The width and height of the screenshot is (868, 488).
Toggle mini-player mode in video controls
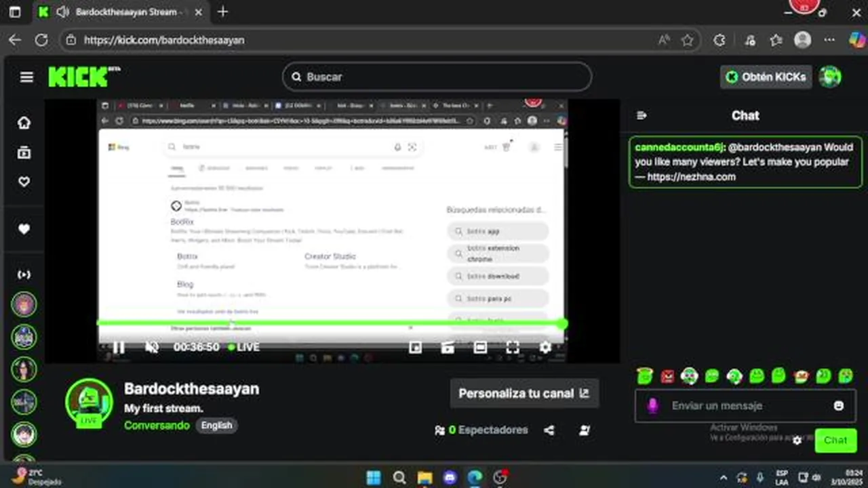coord(415,347)
